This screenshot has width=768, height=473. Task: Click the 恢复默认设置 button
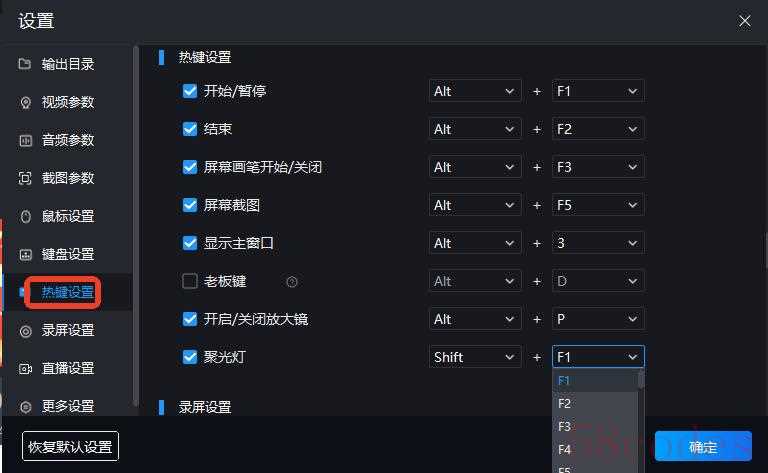(x=70, y=447)
